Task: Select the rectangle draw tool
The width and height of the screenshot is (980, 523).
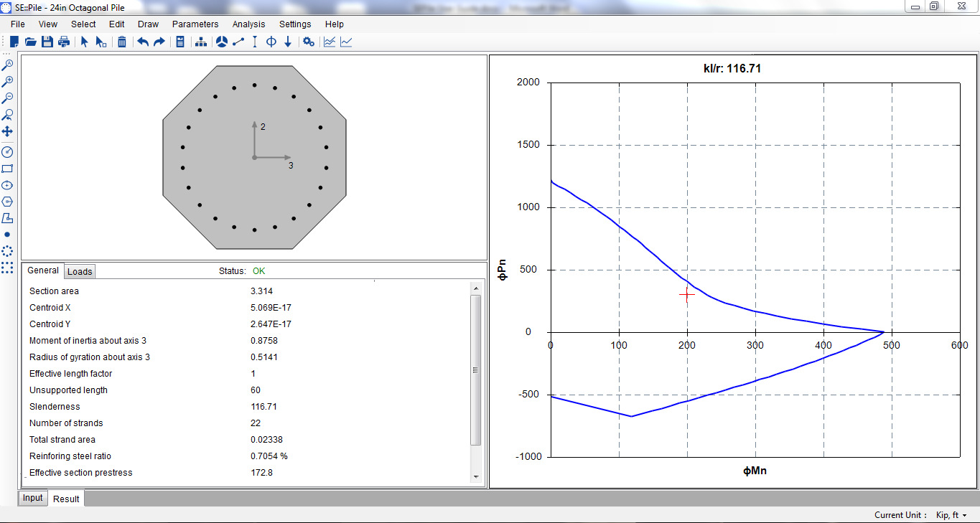Action: (x=7, y=169)
